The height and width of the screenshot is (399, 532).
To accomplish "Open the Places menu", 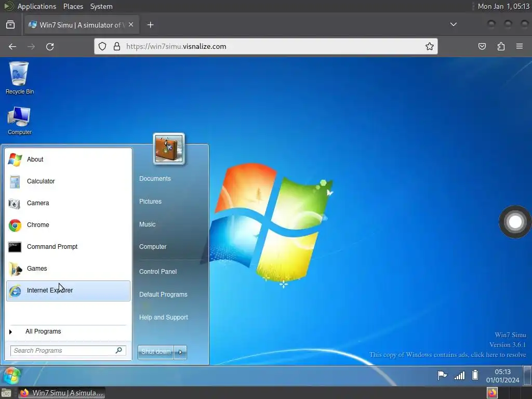I will [x=73, y=6].
